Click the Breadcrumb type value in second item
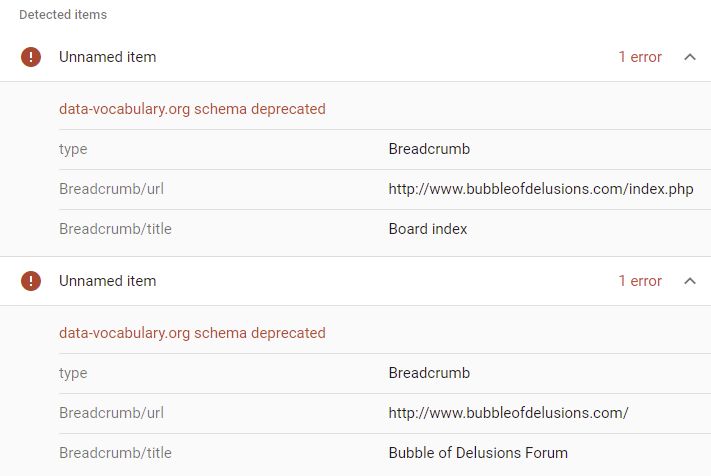The width and height of the screenshot is (711, 476). click(429, 373)
